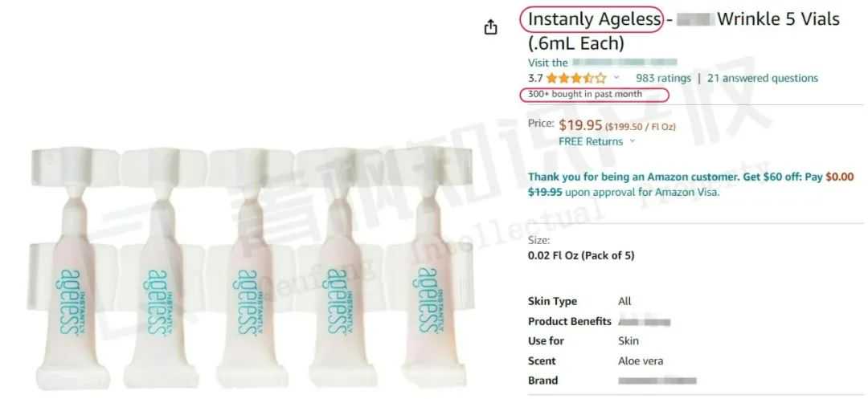868x399 pixels.
Task: Click the star rating icons
Action: [576, 79]
